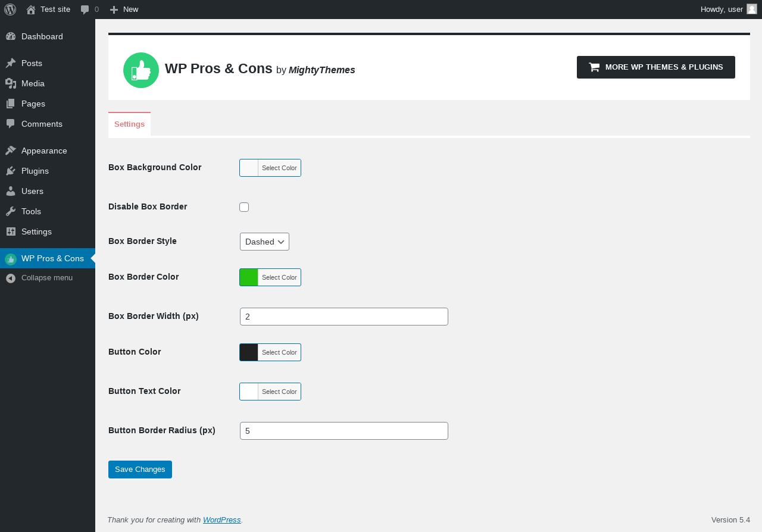Screen dimensions: 762x532
Task: Go to the Posts menu
Action: pyautogui.click(x=48, y=63)
